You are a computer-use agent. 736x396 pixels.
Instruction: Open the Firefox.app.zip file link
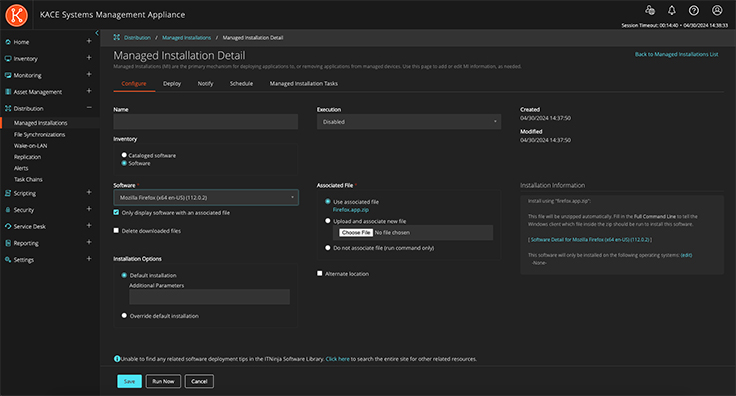(351, 210)
